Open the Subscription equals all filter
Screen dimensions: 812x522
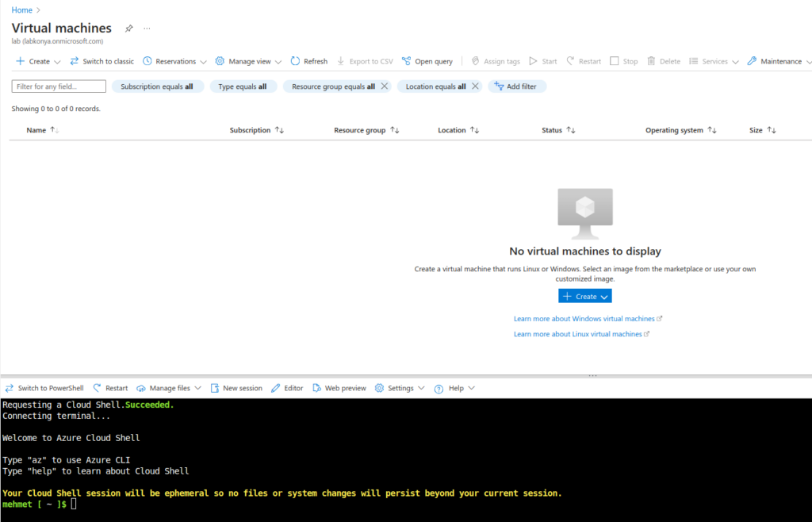click(x=157, y=86)
